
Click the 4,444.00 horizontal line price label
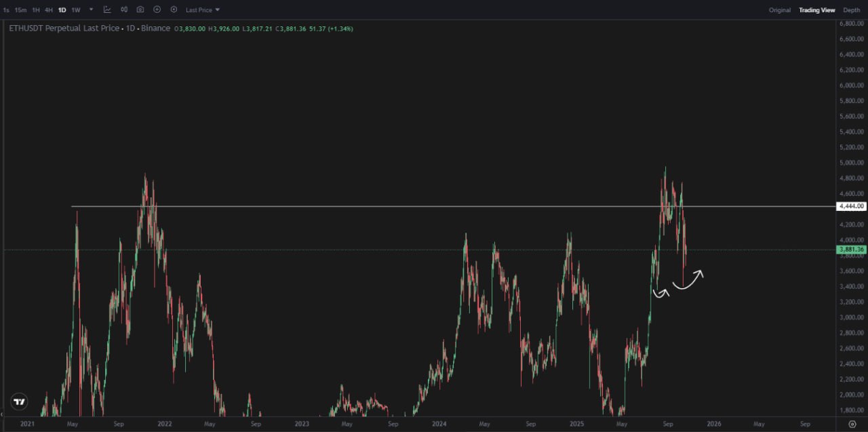pos(852,206)
